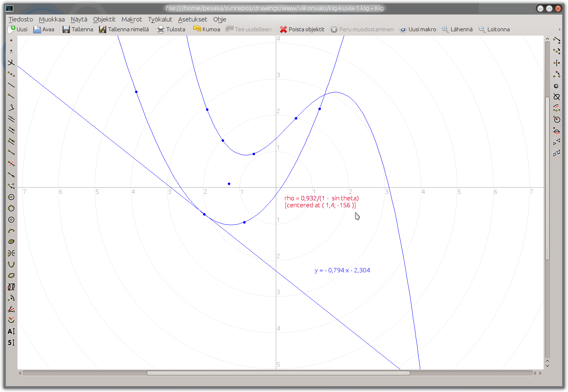Choose the Vector tool
The width and height of the screenshot is (568, 392).
click(11, 175)
